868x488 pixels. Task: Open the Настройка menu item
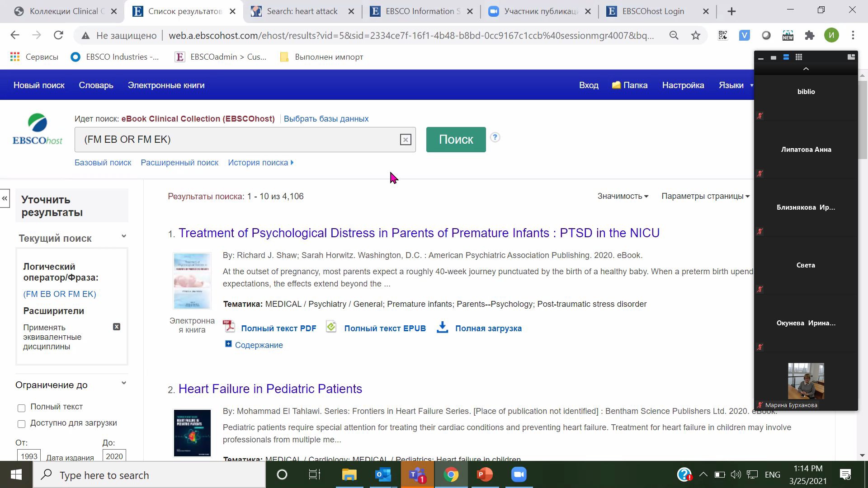(x=683, y=85)
